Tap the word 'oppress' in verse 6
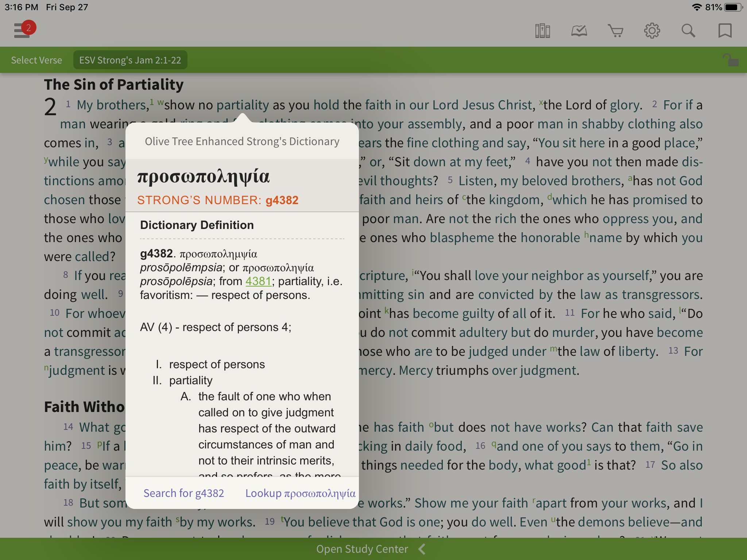 point(626,219)
